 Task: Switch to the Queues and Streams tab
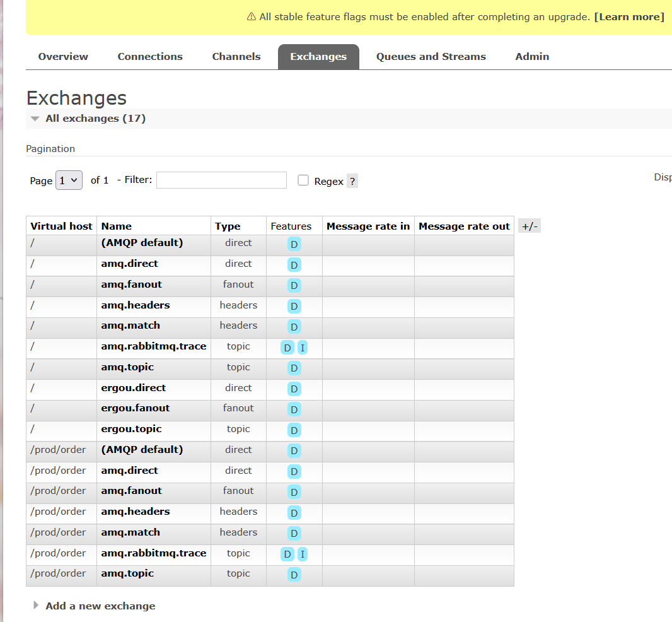tap(431, 57)
